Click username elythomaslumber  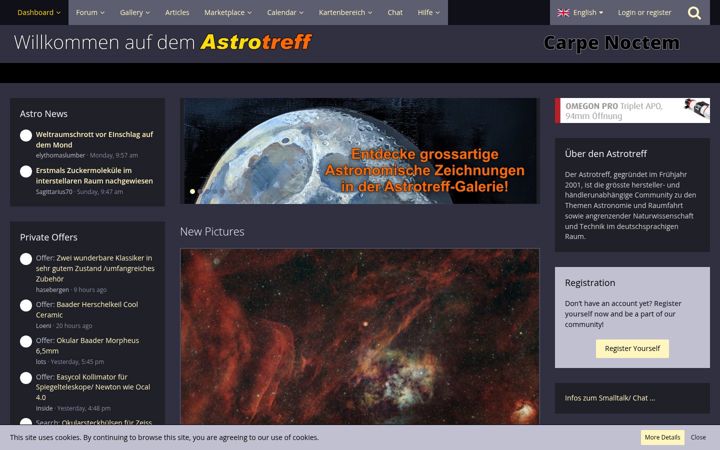60,155
